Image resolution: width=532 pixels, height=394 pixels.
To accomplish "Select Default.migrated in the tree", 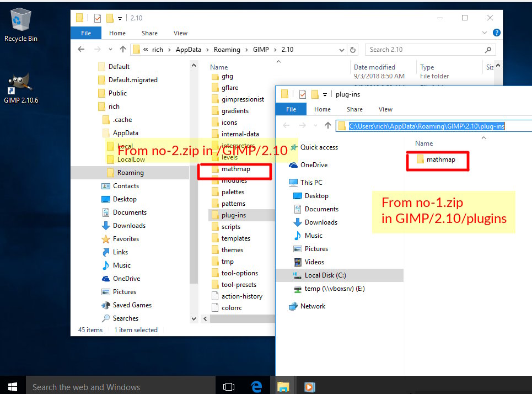I will 133,80.
